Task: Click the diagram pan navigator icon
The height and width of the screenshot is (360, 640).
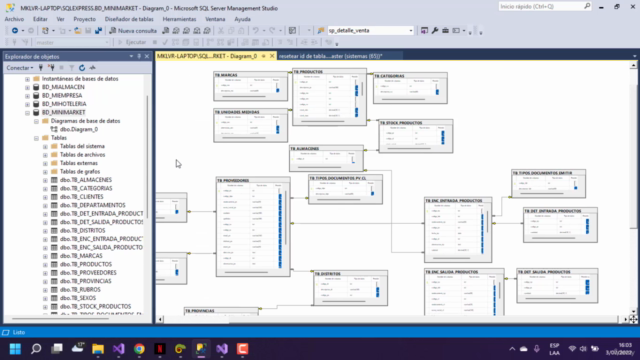Action: (633, 319)
